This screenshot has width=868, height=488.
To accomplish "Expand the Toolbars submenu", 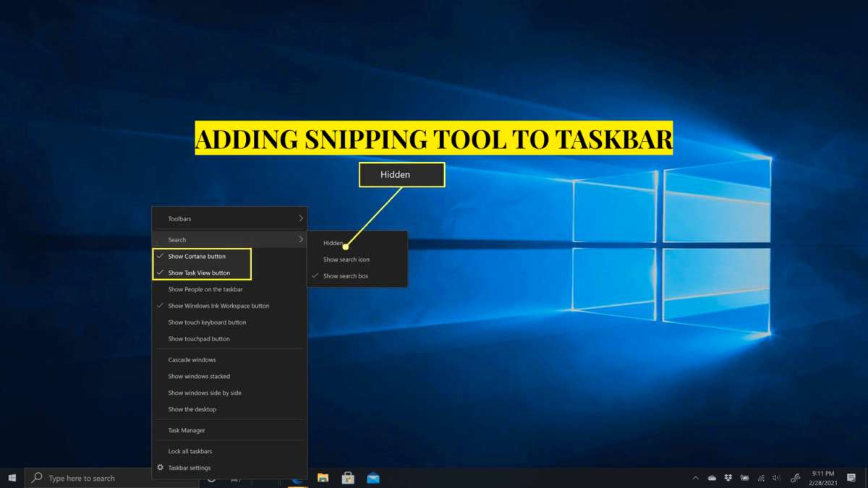I will (x=229, y=218).
